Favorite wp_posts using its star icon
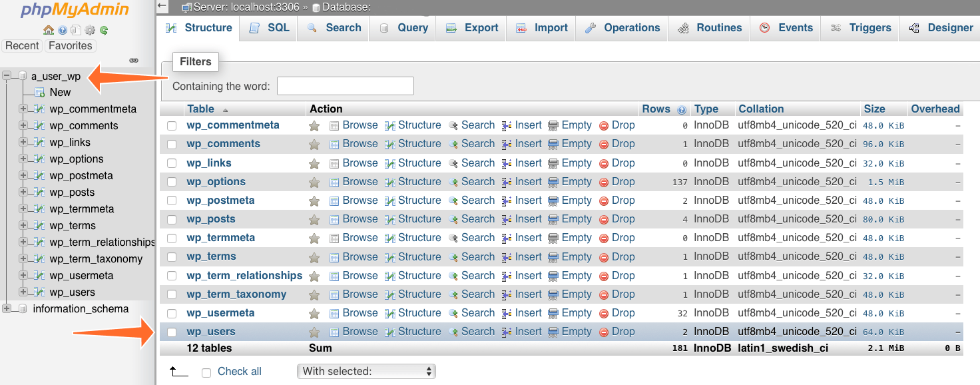This screenshot has height=385, width=980. 314,218
